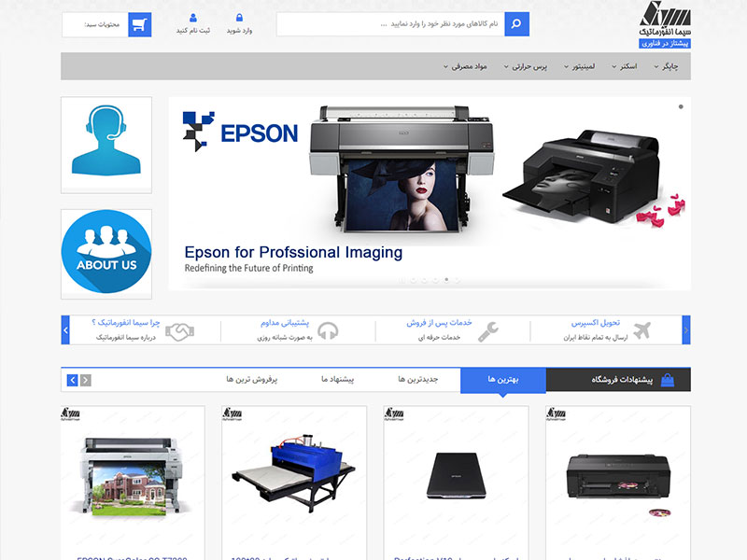Click the پشتیبانی مداوم link

(x=285, y=323)
